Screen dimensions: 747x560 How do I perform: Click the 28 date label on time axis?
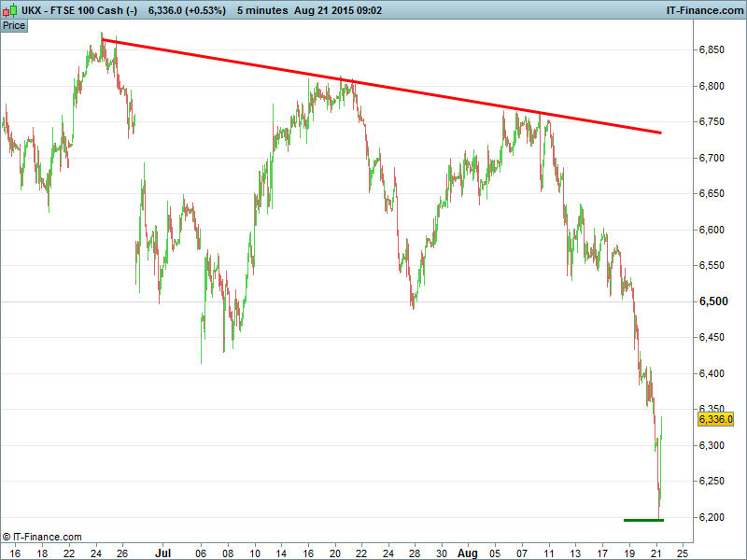coord(415,553)
